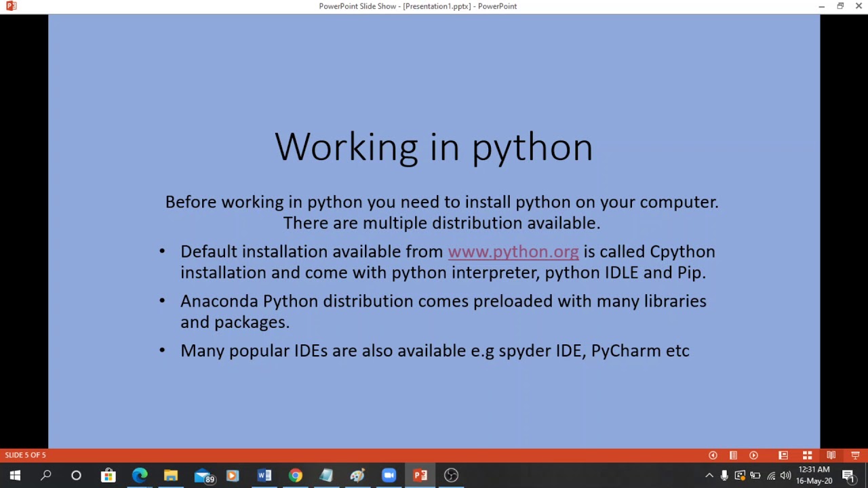Switch to Zoom in the taskbar
This screenshot has height=488, width=868.
point(389,475)
